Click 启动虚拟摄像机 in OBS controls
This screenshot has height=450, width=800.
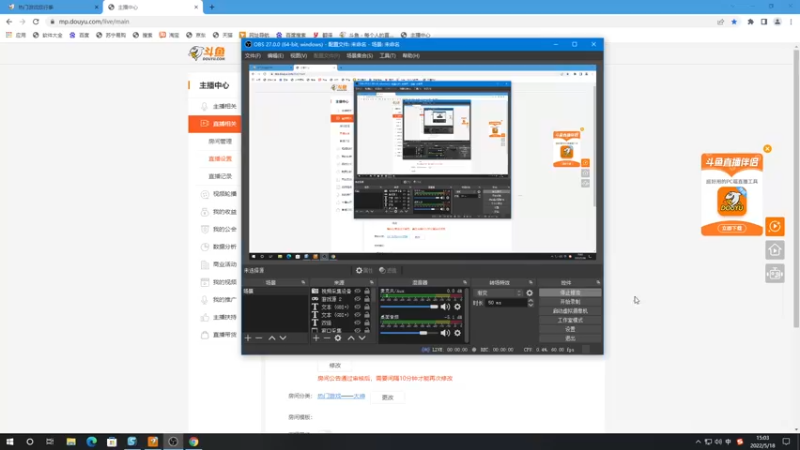point(570,311)
